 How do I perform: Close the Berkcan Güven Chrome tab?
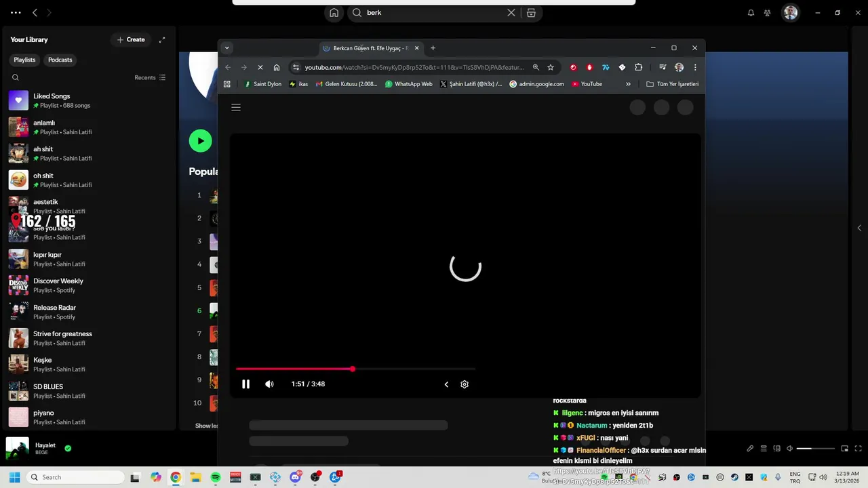(416, 48)
